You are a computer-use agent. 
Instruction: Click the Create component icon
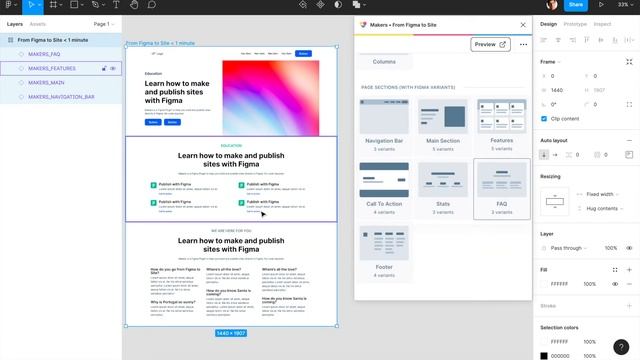[x=320, y=5]
